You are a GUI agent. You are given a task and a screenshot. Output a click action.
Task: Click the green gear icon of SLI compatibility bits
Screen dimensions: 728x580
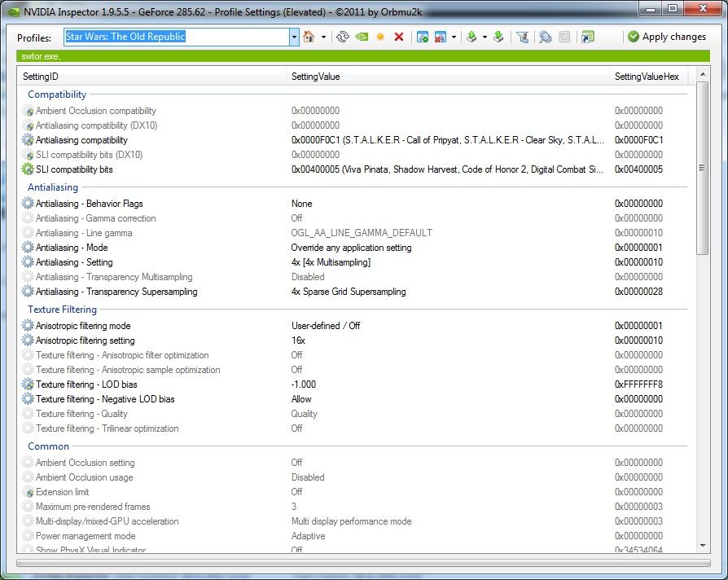28,169
